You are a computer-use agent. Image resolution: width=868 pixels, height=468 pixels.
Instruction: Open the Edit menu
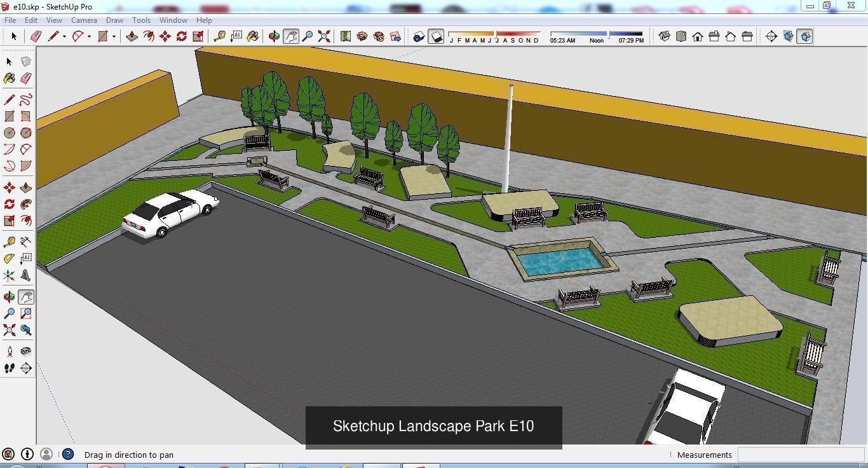[x=31, y=20]
